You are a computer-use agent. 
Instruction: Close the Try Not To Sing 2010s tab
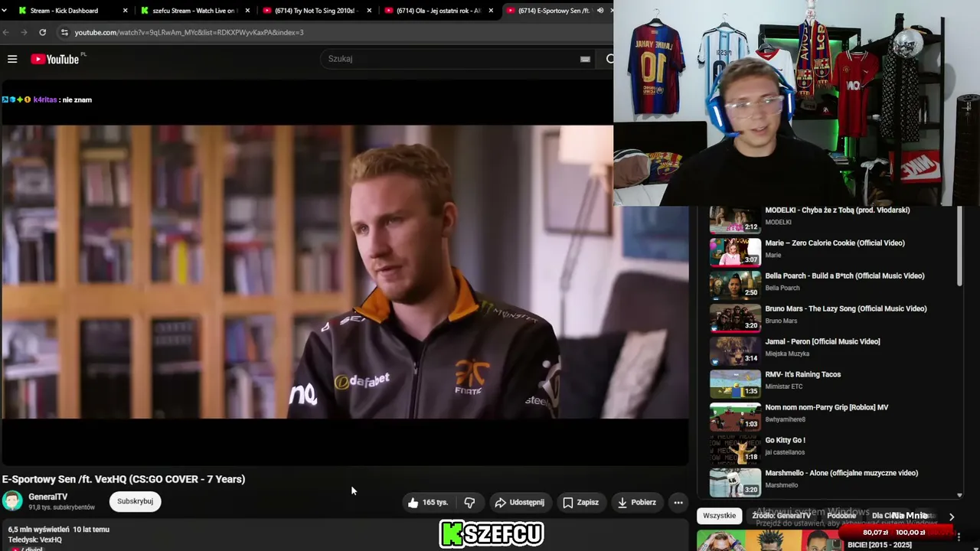tap(370, 11)
